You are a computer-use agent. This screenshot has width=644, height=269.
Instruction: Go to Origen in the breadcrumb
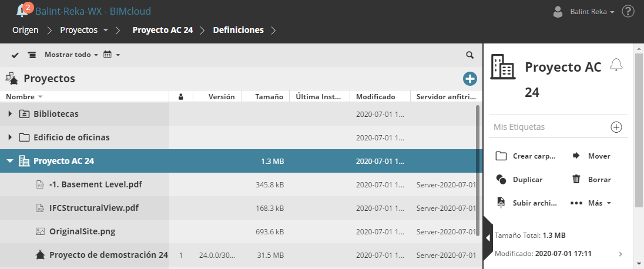(x=25, y=30)
